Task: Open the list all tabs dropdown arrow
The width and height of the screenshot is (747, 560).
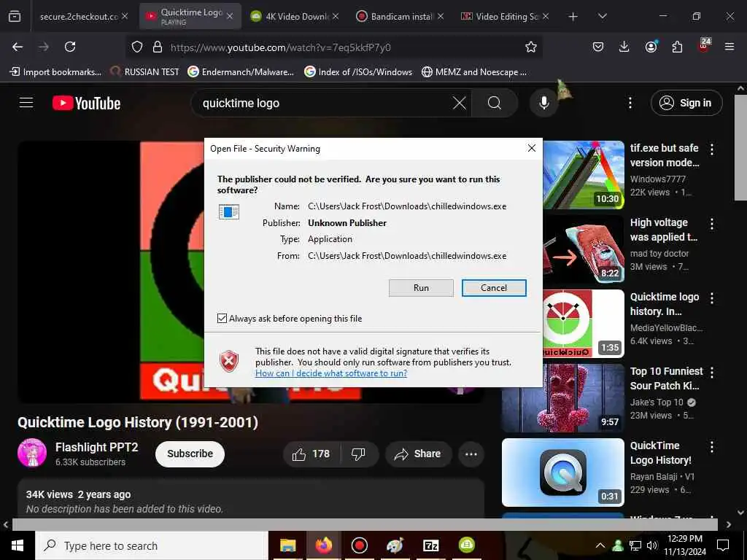Action: pyautogui.click(x=603, y=16)
